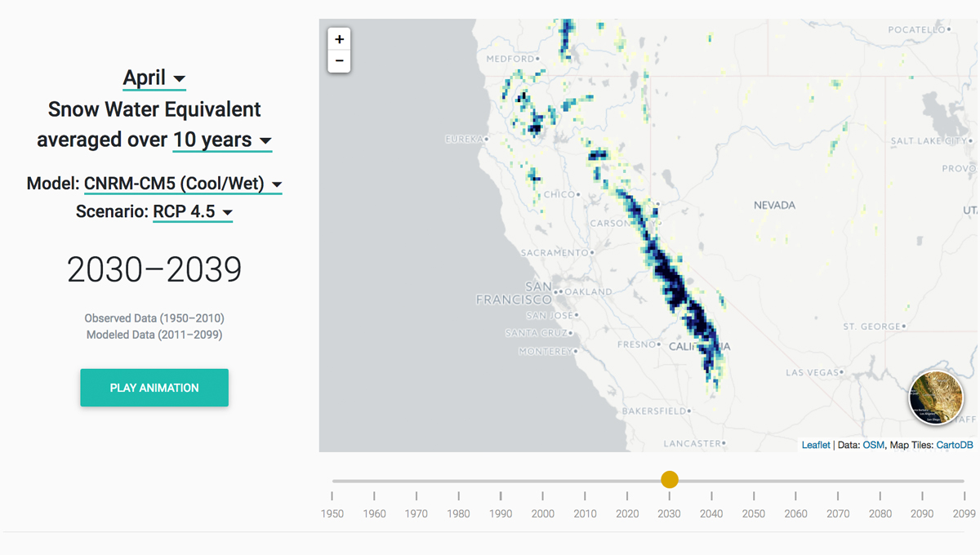The width and height of the screenshot is (980, 555).
Task: Zoom in on the map
Action: 339,39
